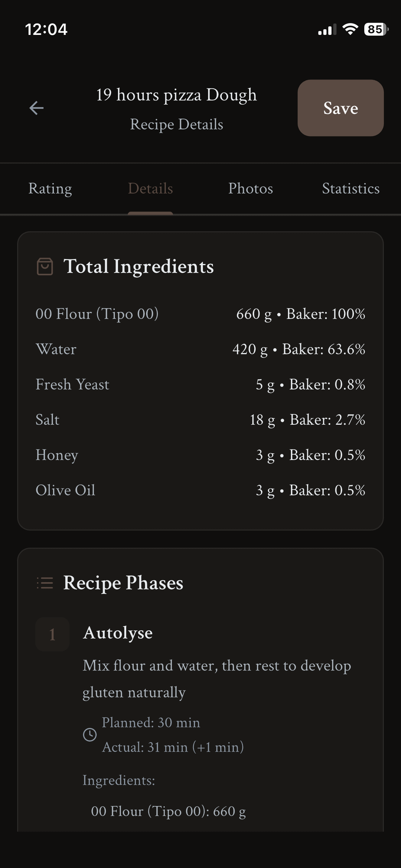The image size is (401, 868).
Task: Tap the Olive Oil ingredient row
Action: coord(200,490)
